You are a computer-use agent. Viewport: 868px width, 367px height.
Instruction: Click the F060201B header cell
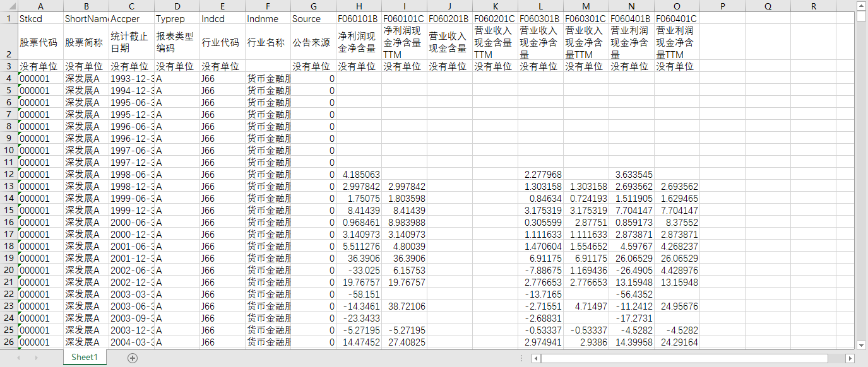(x=450, y=18)
